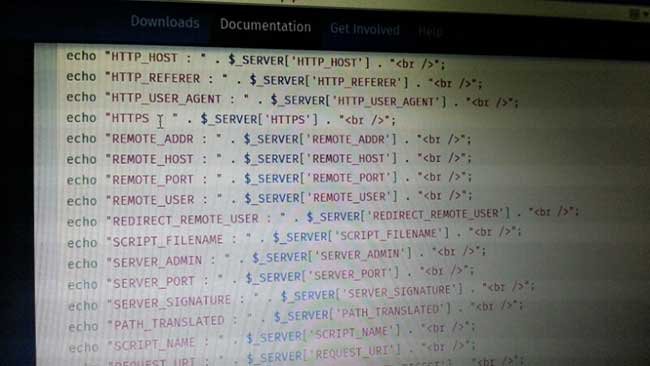
Task: Click the HTTP_HOST echo line
Action: pyautogui.click(x=256, y=60)
